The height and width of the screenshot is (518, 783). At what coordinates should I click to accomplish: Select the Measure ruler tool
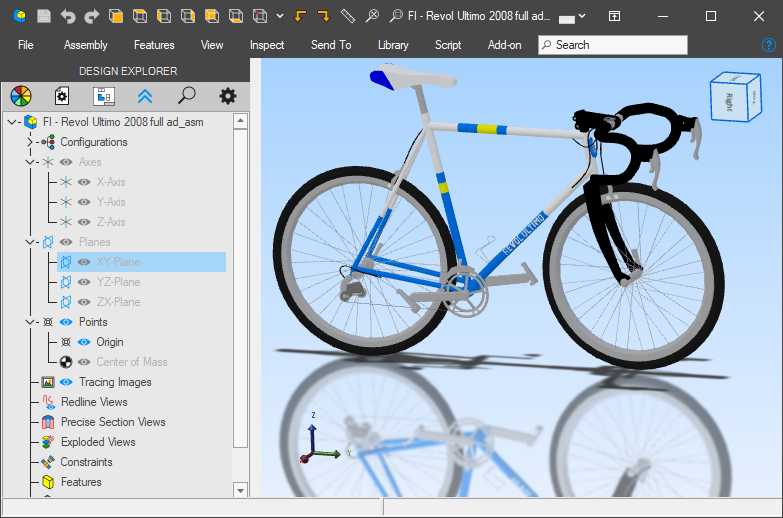(x=347, y=16)
